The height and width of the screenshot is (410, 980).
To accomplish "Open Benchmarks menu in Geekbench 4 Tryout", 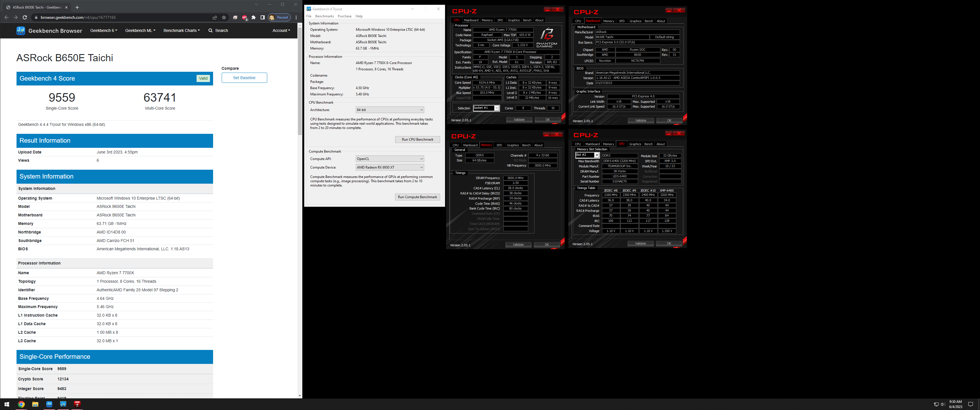I will point(324,16).
